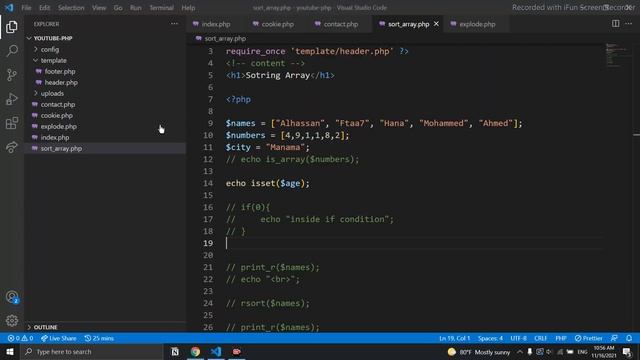Open the feedback icon in status bar
Image resolution: width=640 pixels, height=360 pixels.
point(614,338)
